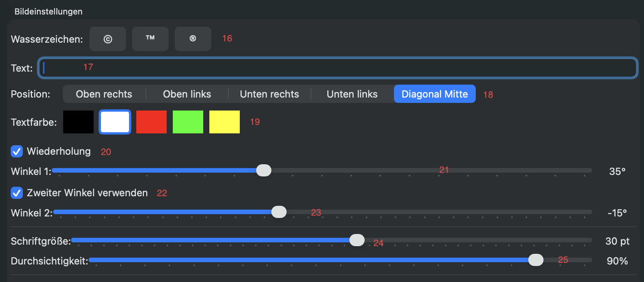The width and height of the screenshot is (644, 282).
Task: Select the Oben links position
Action: tap(187, 94)
